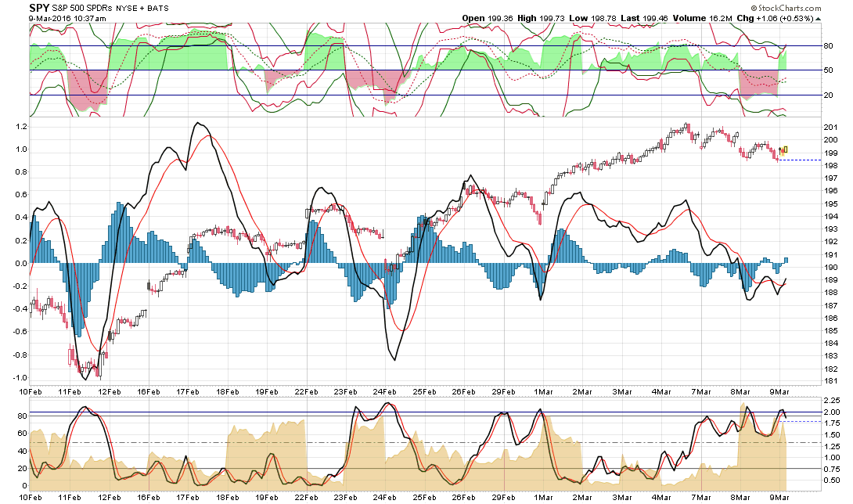Click the 185 price axis label
853x504 pixels.
click(830, 331)
